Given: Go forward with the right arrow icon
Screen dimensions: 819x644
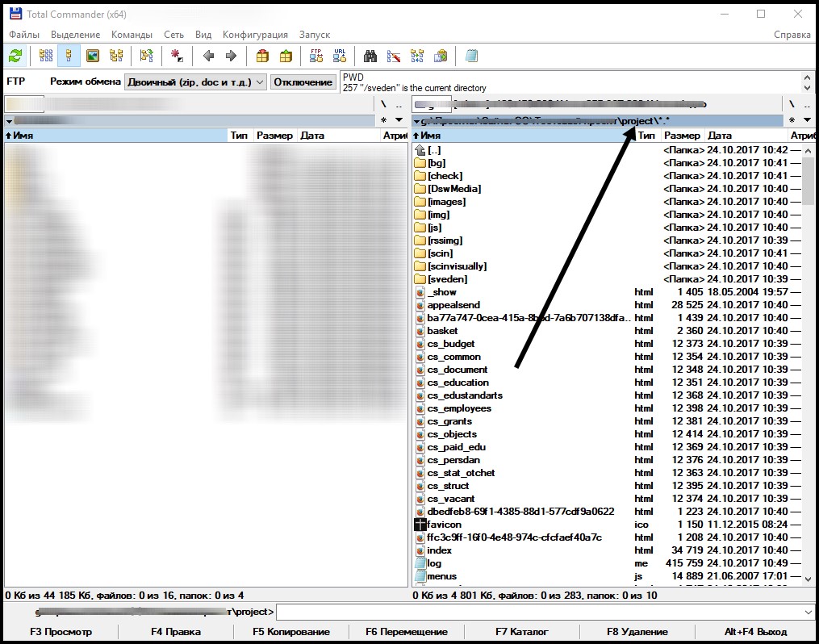Looking at the screenshot, I should tap(231, 56).
